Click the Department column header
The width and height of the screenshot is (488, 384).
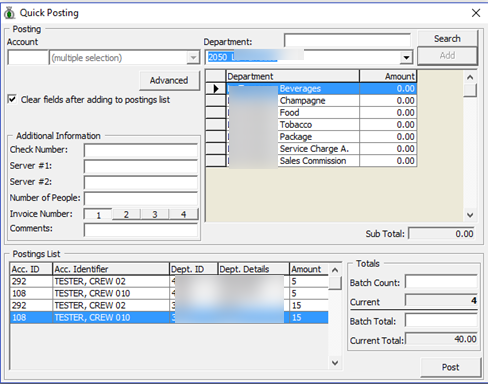click(x=293, y=76)
